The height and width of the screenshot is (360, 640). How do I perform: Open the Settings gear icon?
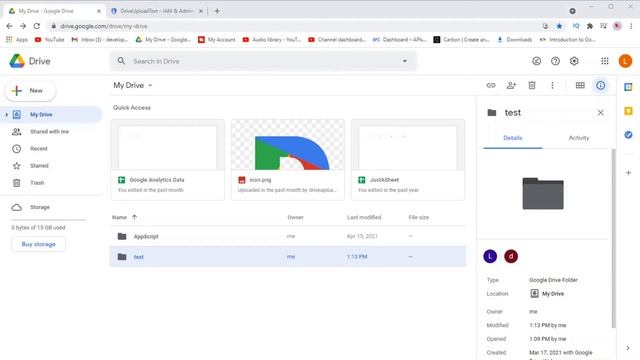(574, 61)
